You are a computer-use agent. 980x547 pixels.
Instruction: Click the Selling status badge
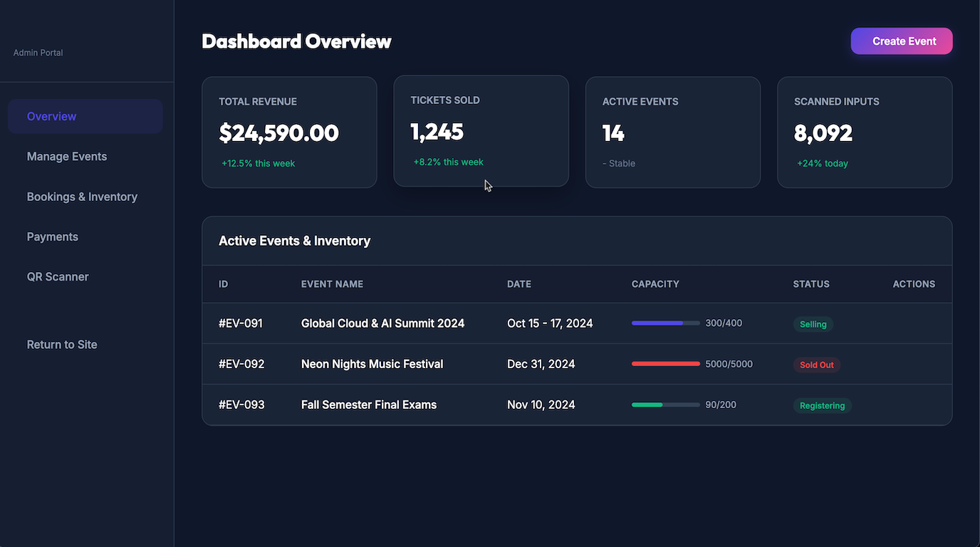coord(813,324)
